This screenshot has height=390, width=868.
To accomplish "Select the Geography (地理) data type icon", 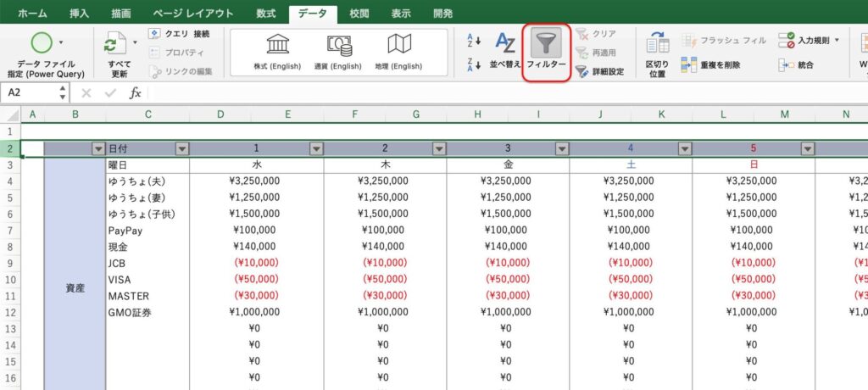I will [x=398, y=46].
